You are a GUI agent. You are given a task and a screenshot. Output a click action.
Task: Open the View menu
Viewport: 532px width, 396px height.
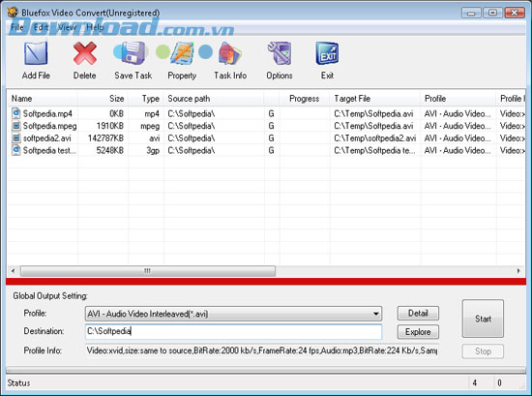(67, 27)
